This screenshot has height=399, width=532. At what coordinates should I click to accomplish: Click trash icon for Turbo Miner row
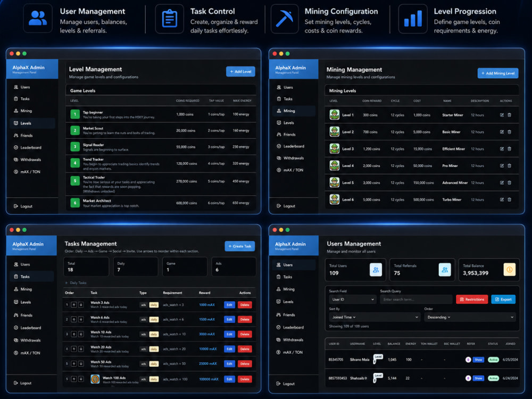(509, 200)
